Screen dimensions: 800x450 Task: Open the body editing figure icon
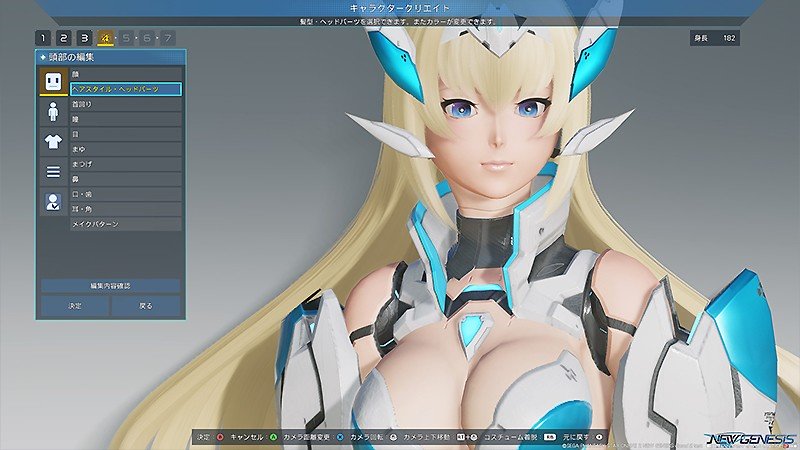(53, 111)
